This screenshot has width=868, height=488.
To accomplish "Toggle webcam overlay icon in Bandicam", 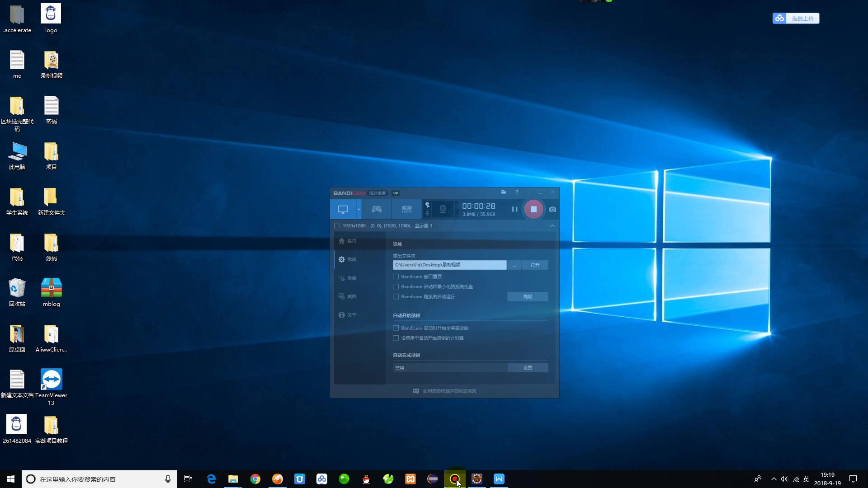I will (x=443, y=209).
